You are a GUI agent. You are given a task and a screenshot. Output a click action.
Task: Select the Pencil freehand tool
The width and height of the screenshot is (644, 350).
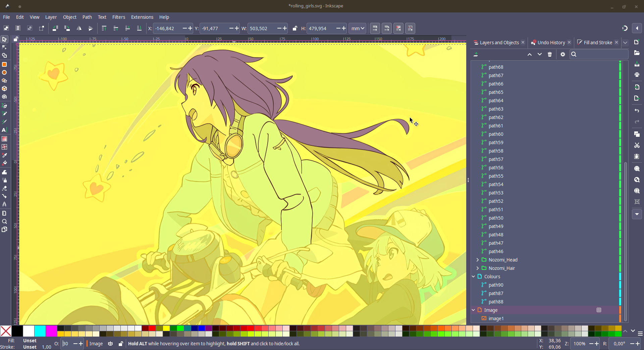pyautogui.click(x=4, y=114)
